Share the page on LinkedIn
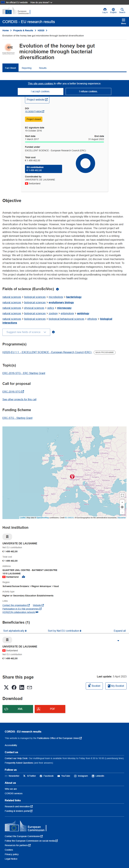129x868 pixels. click(x=22, y=687)
